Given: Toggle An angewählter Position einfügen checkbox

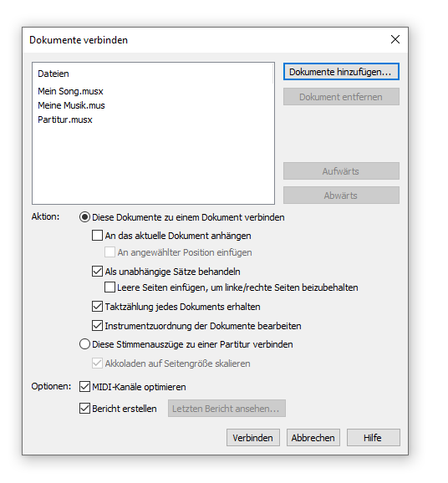Looking at the screenshot, I should (x=110, y=252).
